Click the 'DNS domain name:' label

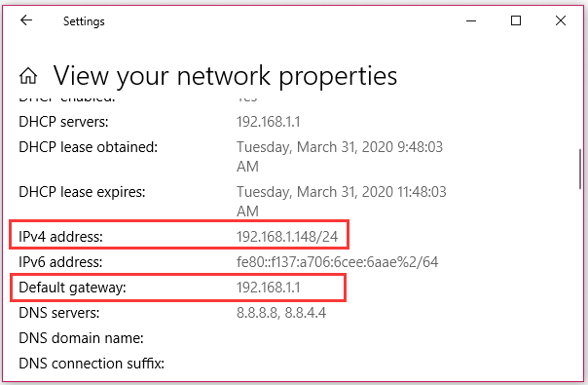[x=81, y=338]
